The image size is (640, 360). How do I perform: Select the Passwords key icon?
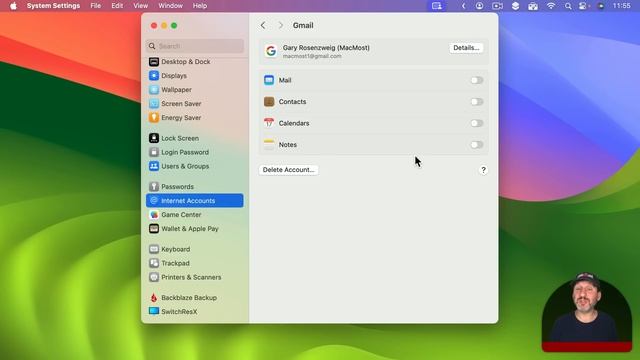coord(154,187)
